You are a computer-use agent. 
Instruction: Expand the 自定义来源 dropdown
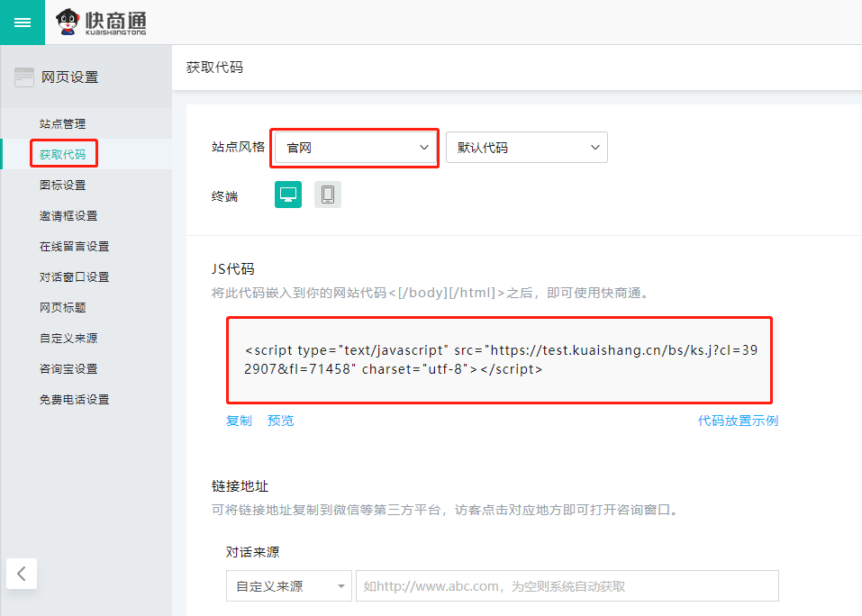click(x=288, y=586)
